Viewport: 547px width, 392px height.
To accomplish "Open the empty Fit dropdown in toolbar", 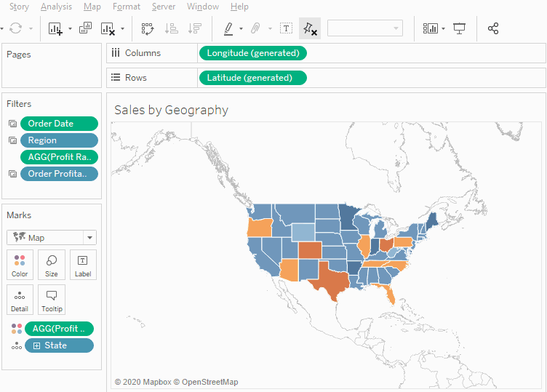I will (365, 28).
